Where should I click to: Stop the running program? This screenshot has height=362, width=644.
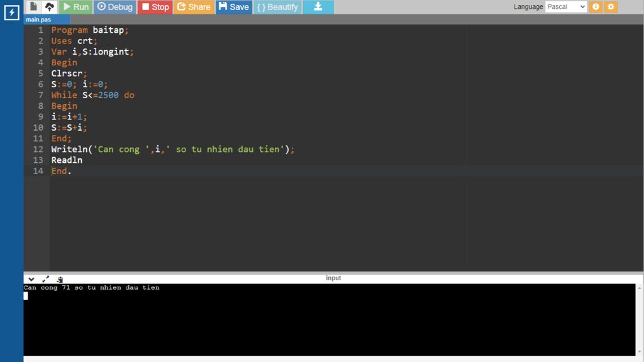tap(155, 6)
